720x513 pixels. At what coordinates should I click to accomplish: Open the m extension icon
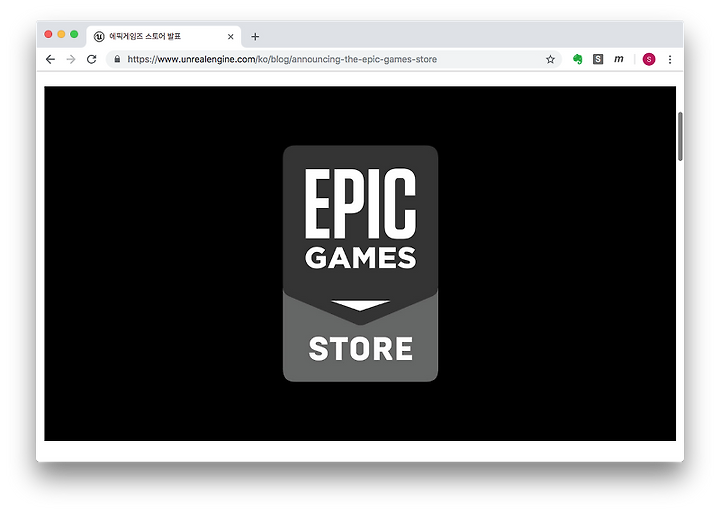pos(619,59)
